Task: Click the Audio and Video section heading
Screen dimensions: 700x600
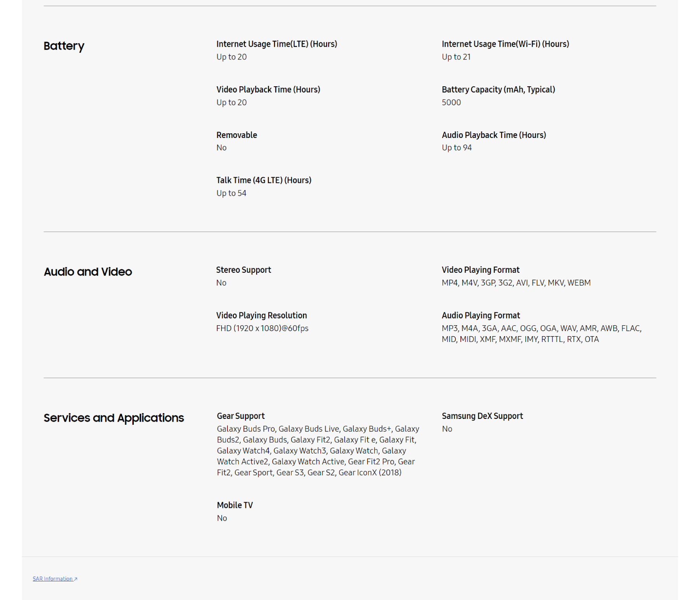Action: [x=88, y=272]
